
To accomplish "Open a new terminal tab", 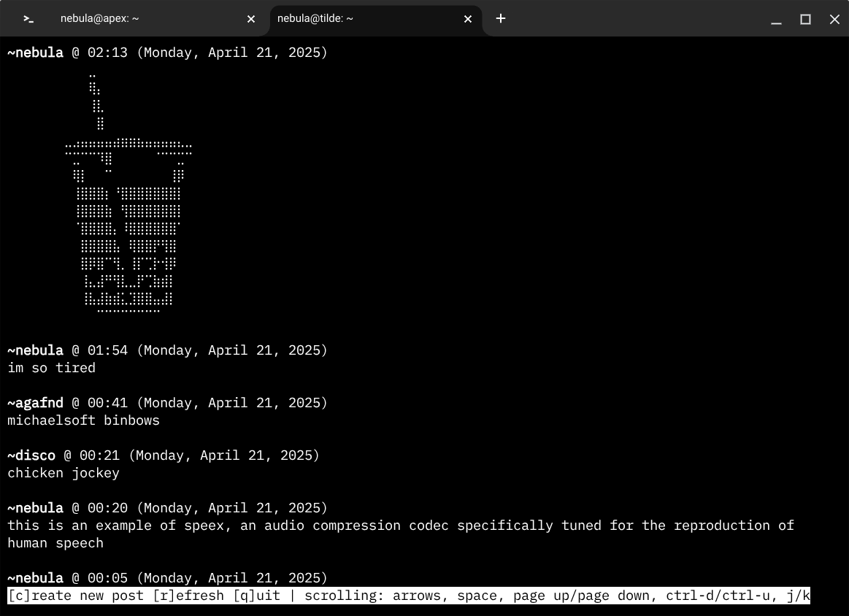I will (501, 19).
